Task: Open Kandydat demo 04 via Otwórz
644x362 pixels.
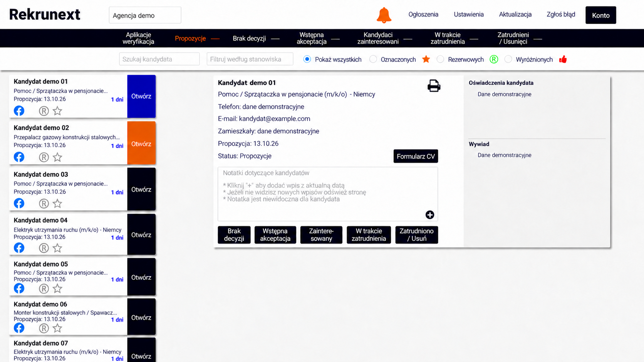Action: coord(141,235)
